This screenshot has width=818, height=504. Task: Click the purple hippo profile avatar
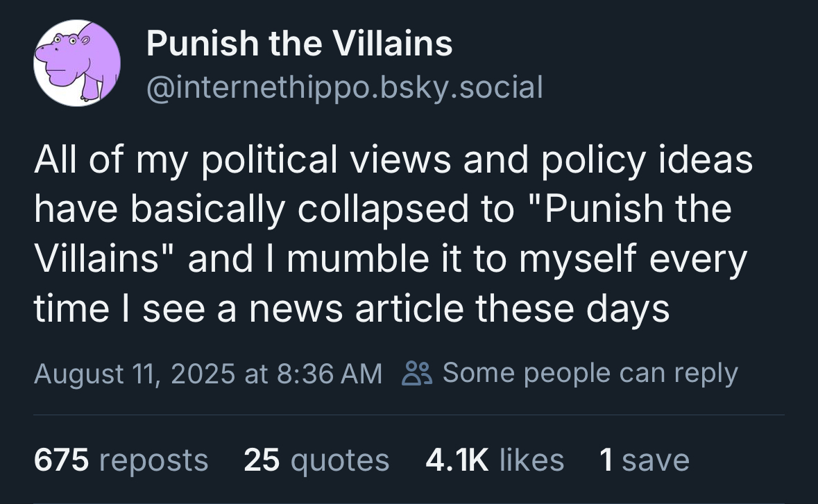coord(77,63)
